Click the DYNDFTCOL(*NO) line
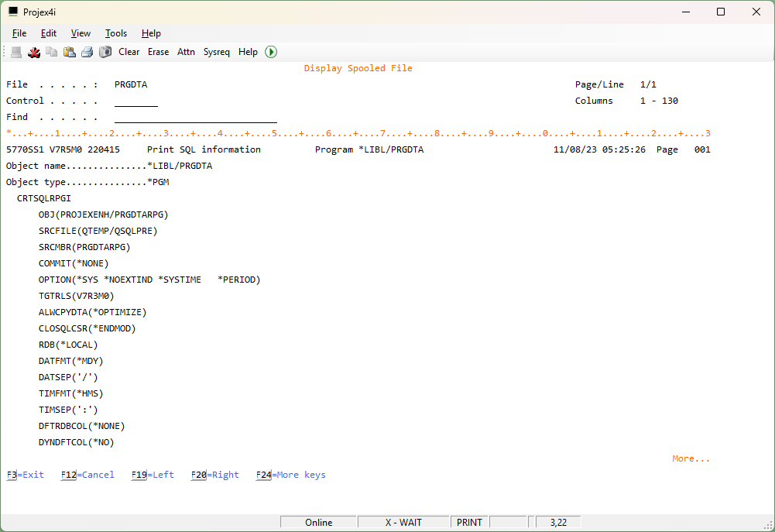This screenshot has width=775, height=532. [76, 442]
